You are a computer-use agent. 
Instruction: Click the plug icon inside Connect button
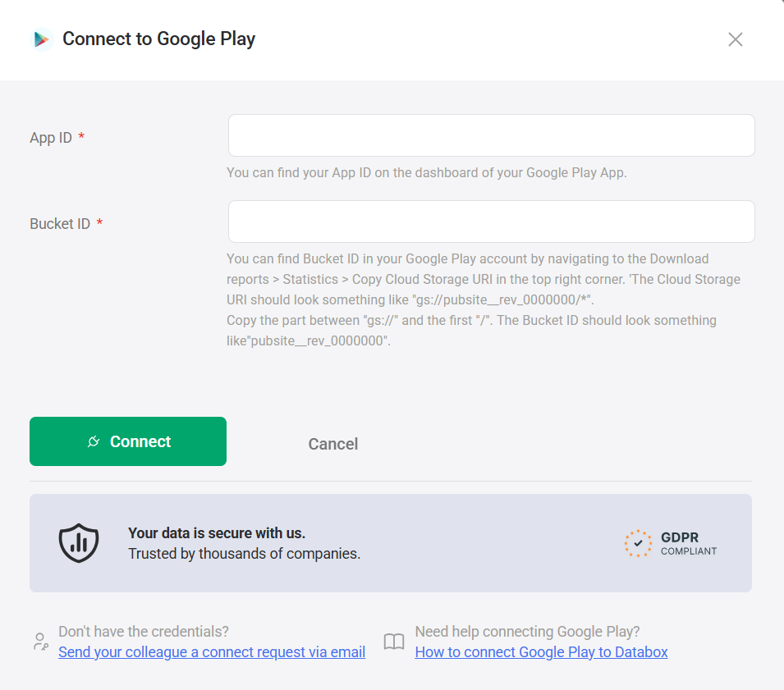pyautogui.click(x=94, y=441)
